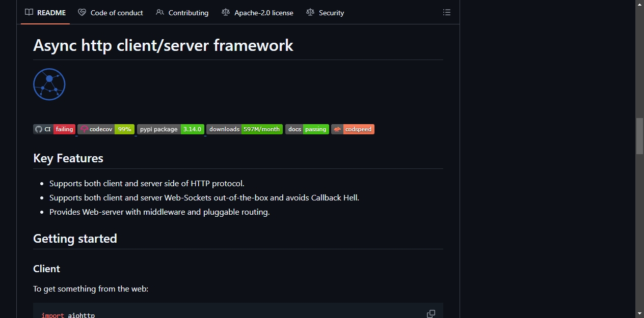Open the README outline menu icon
The height and width of the screenshot is (318, 644).
coord(447,13)
